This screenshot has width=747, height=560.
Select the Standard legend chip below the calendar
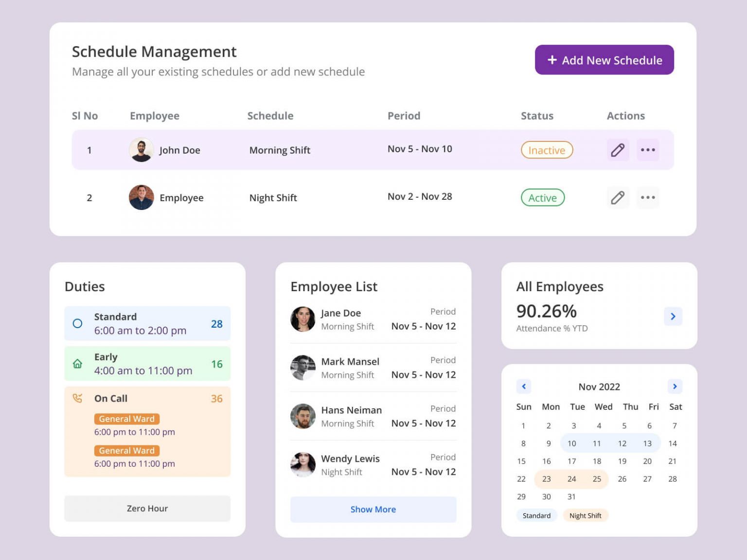pyautogui.click(x=536, y=515)
